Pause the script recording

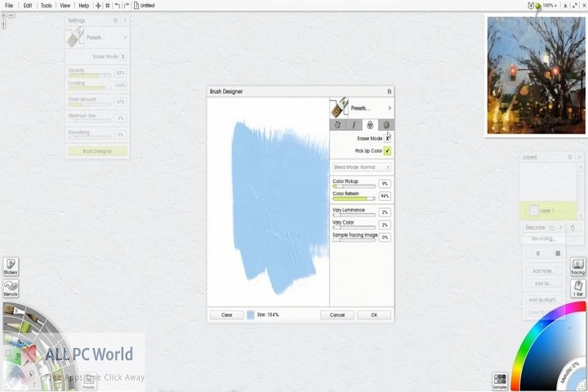click(537, 253)
